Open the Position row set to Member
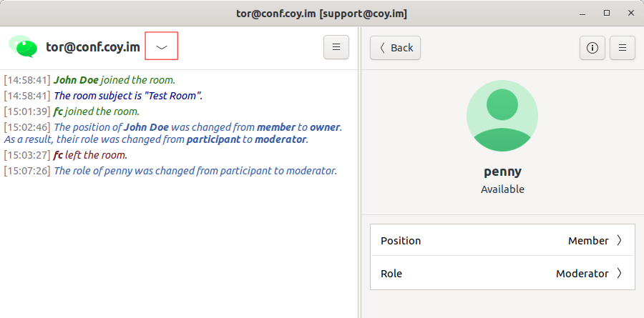The image size is (644, 318). pyautogui.click(x=502, y=241)
